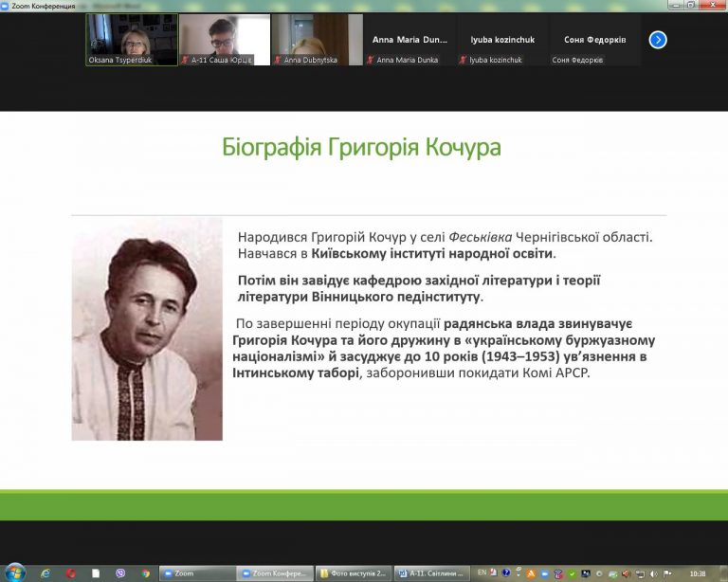Launch Internet Explorer from the taskbar
The width and height of the screenshot is (728, 582).
point(45,573)
